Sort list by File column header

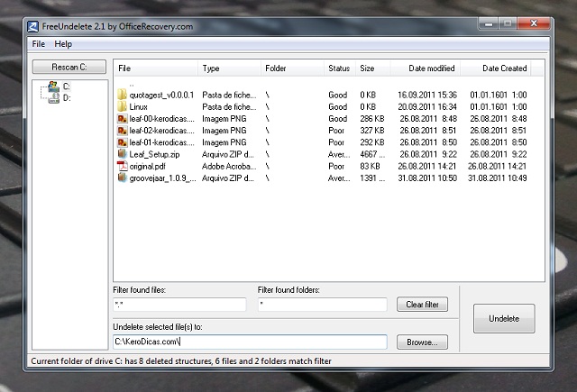tap(156, 68)
